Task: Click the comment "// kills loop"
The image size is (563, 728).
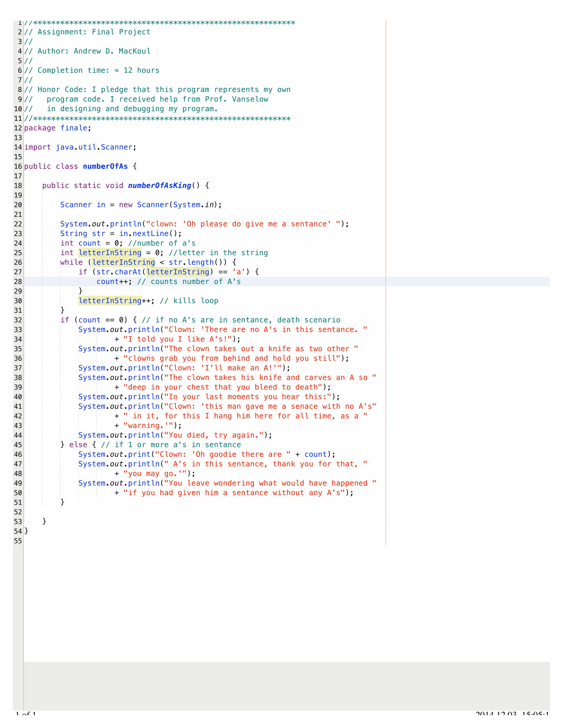Action: click(x=189, y=301)
